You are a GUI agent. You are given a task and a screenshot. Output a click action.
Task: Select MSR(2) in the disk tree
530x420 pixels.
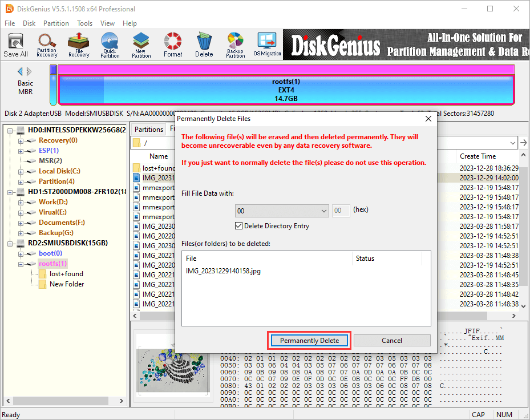50,161
